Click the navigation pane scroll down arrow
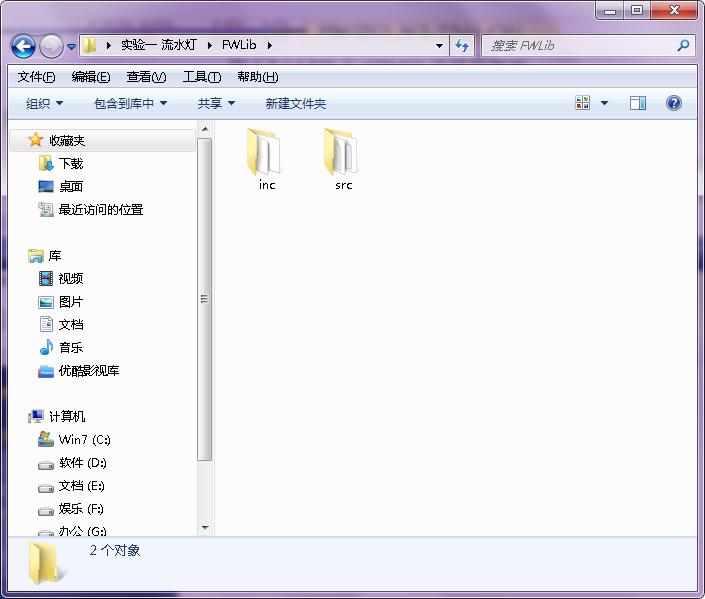The image size is (705, 599). 205,527
